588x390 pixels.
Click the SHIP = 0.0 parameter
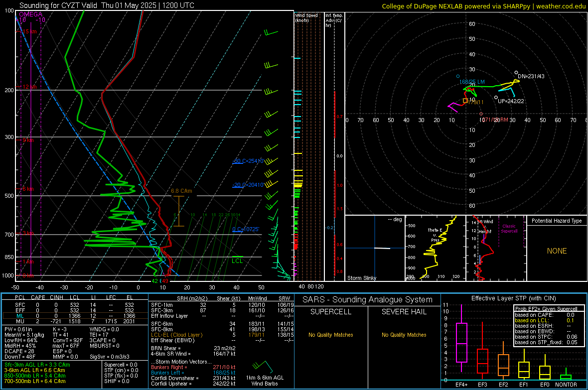(117, 381)
